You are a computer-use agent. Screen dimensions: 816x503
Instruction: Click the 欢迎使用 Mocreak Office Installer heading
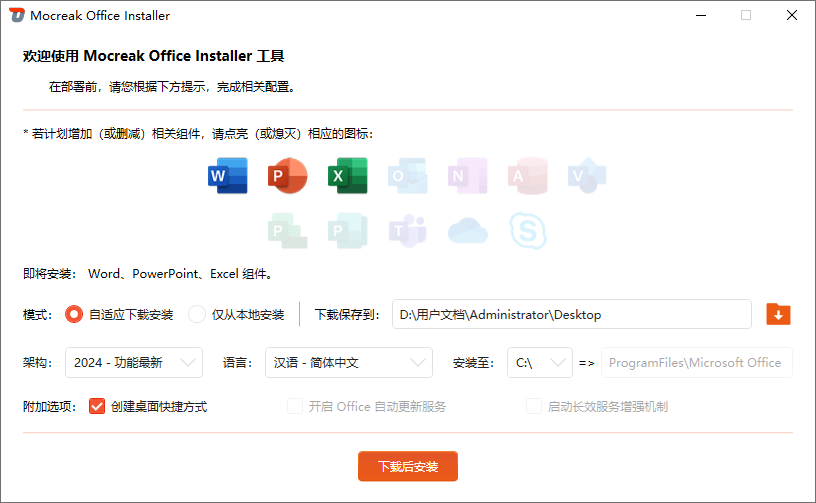[154, 56]
